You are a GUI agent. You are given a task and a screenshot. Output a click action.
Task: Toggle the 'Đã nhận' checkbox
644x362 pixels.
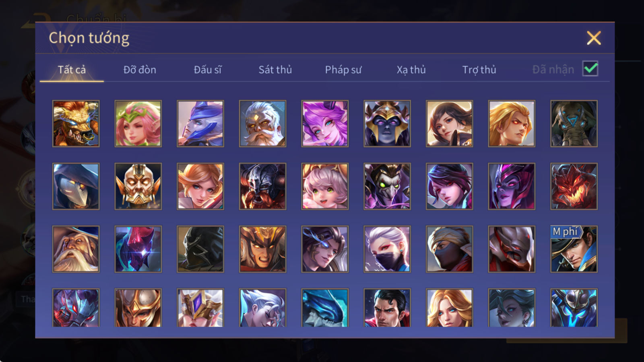click(x=590, y=69)
